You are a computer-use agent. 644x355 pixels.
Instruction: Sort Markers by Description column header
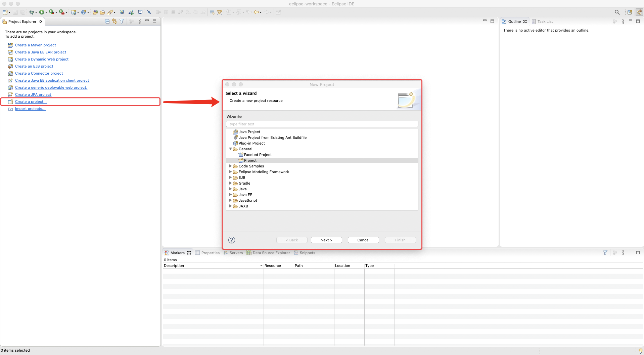[213, 266]
